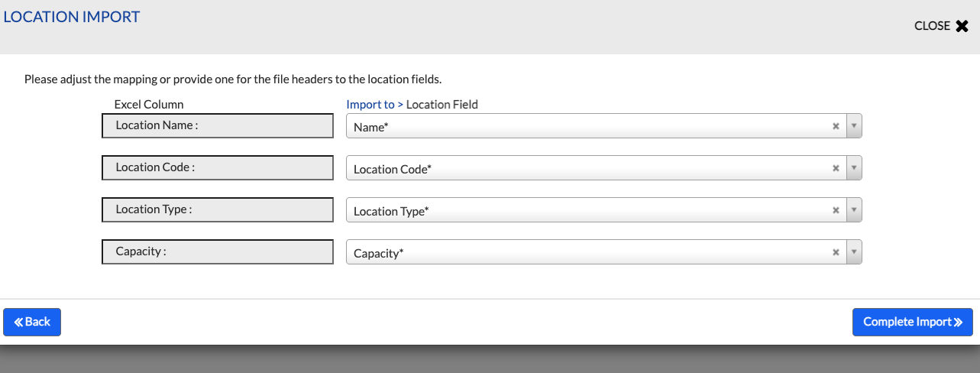Image resolution: width=980 pixels, height=373 pixels.
Task: Close the Location Import dialog
Action: (941, 26)
